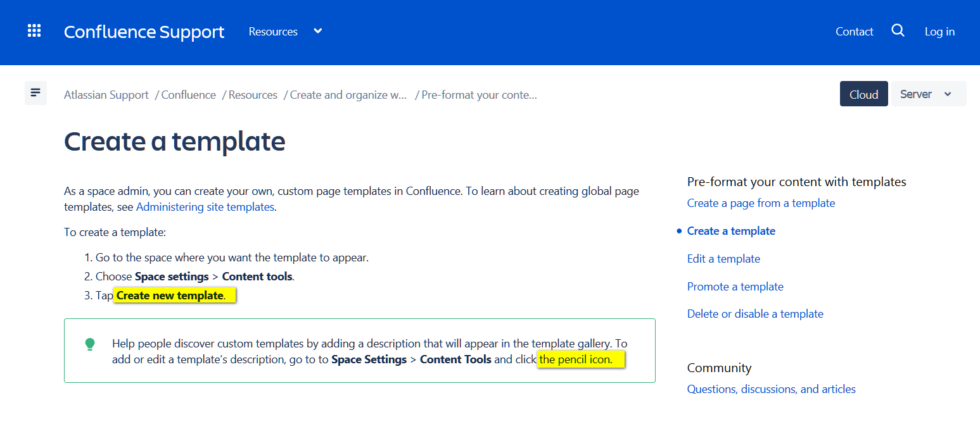Visit 'Questions, discussions, and articles'
This screenshot has width=980, height=424.
[771, 389]
